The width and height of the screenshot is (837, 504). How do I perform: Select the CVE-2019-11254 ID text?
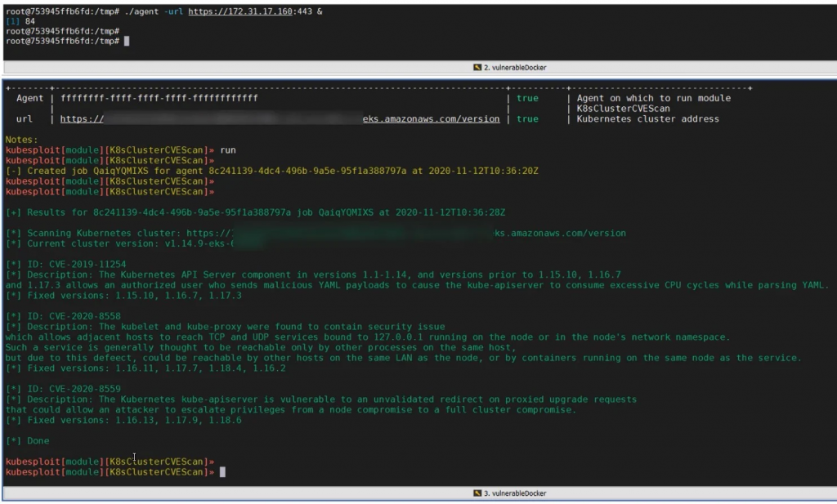click(x=87, y=265)
